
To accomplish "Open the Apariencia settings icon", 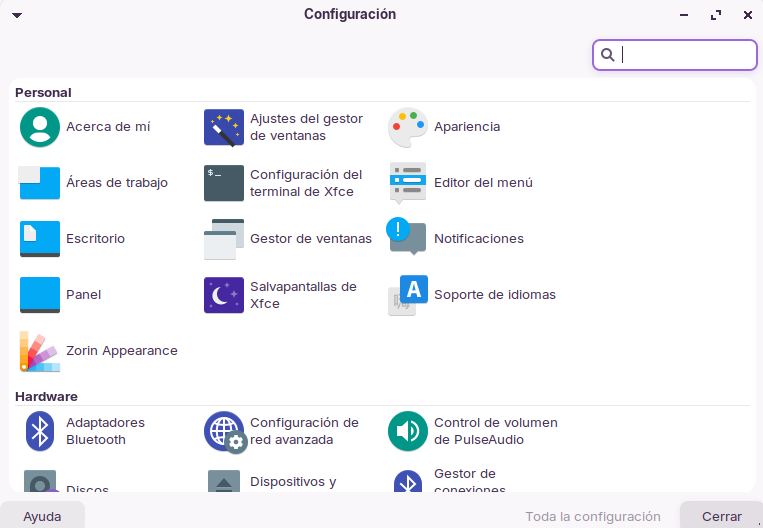I will coord(408,127).
